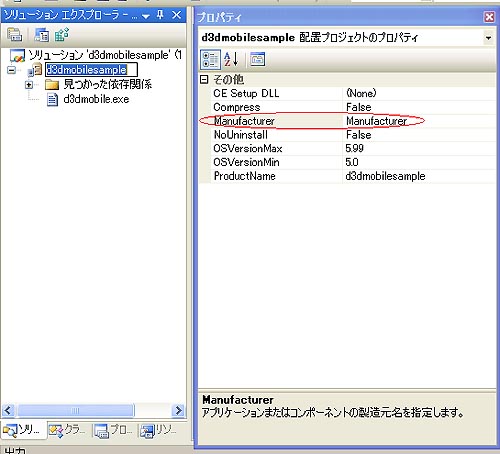This screenshot has height=454, width=500.
Task: Select the ソリューション 'd3dmobilesample' tree node
Action: (x=96, y=55)
